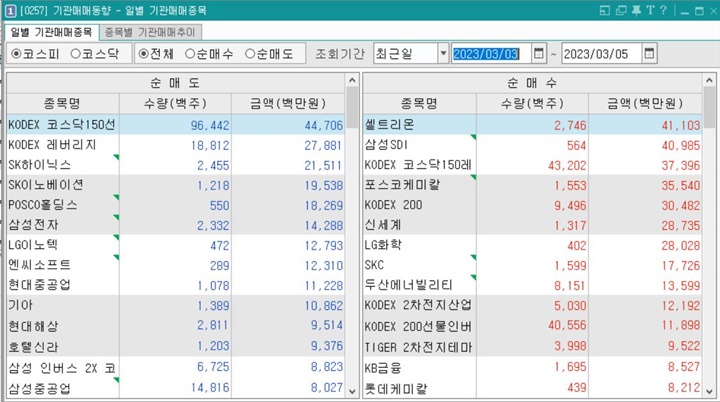Select 롯데케미칼 row
Screen dimensions: 720x402
click(x=532, y=388)
